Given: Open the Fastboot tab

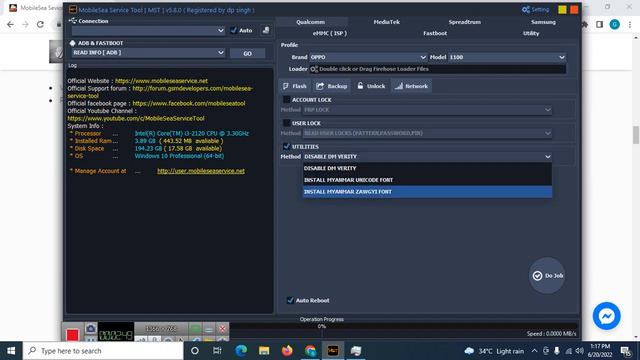Looking at the screenshot, I should point(435,33).
